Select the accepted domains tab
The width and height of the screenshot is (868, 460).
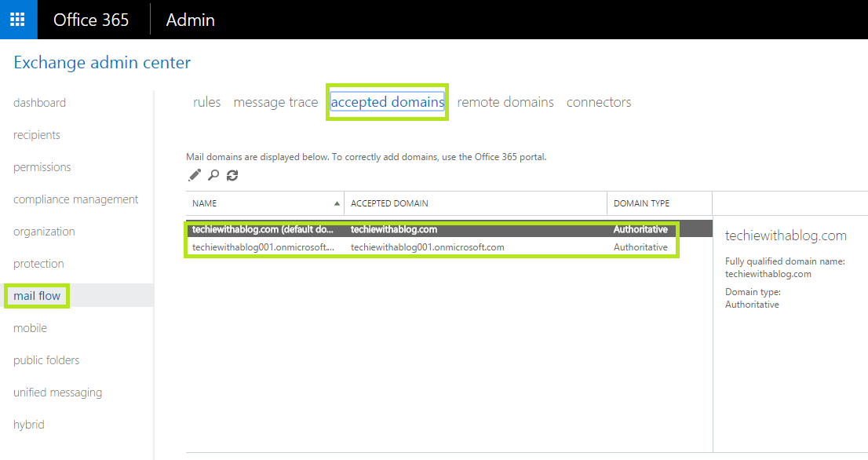[x=387, y=102]
